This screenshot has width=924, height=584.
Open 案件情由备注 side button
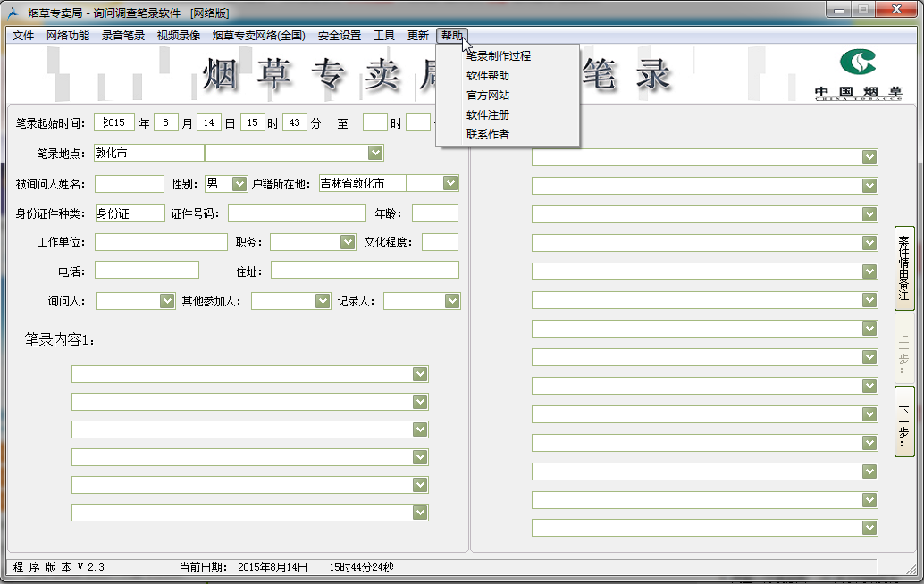point(904,268)
